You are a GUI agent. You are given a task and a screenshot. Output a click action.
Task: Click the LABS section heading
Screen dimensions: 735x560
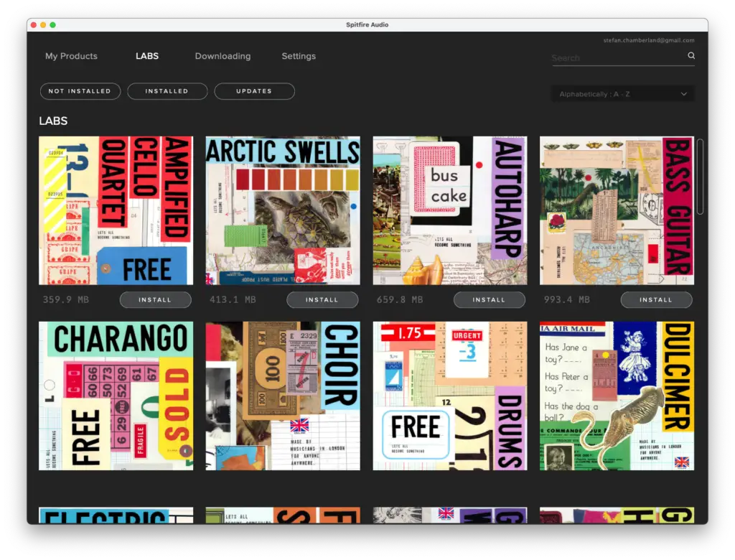coord(53,121)
